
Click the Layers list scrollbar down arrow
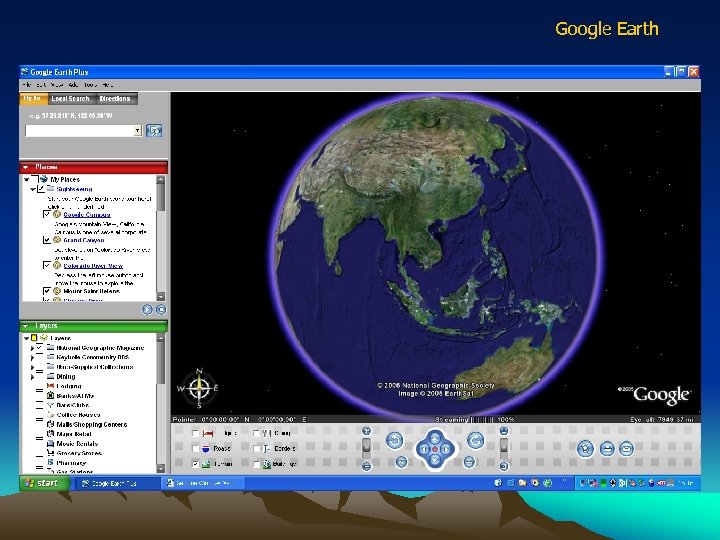[x=161, y=469]
